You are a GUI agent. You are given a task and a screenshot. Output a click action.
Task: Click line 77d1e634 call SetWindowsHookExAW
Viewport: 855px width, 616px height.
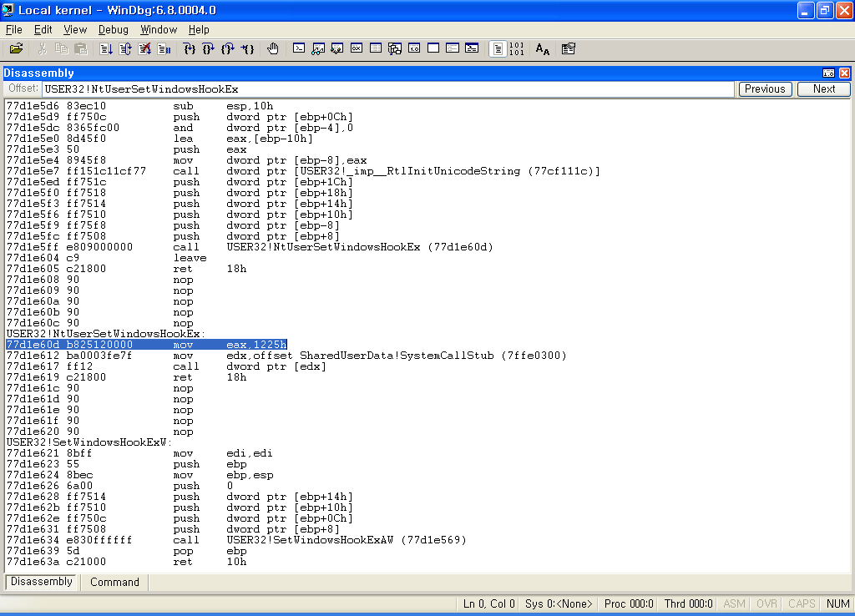pos(236,540)
